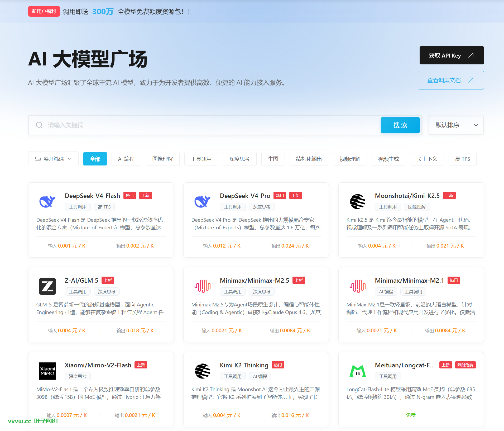Open the Minimax/Minimax-M2.5 model title
The width and height of the screenshot is (504, 431).
point(255,281)
